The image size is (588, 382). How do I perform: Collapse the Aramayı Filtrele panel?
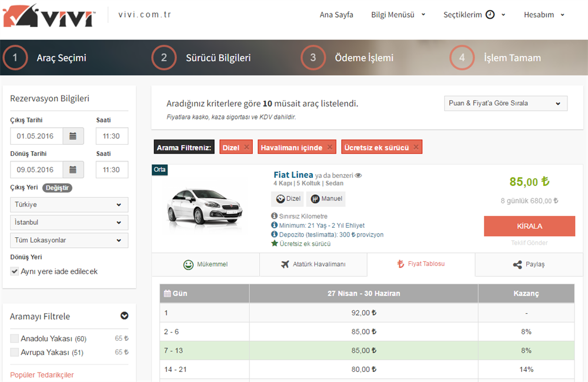tap(124, 316)
